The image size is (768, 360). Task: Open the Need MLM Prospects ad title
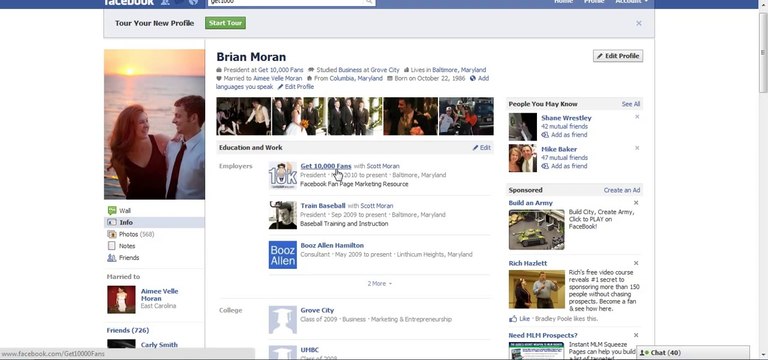(543, 335)
